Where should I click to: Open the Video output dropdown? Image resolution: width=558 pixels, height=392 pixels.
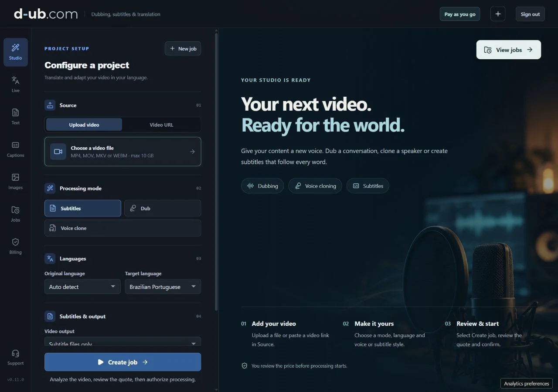coord(122,342)
